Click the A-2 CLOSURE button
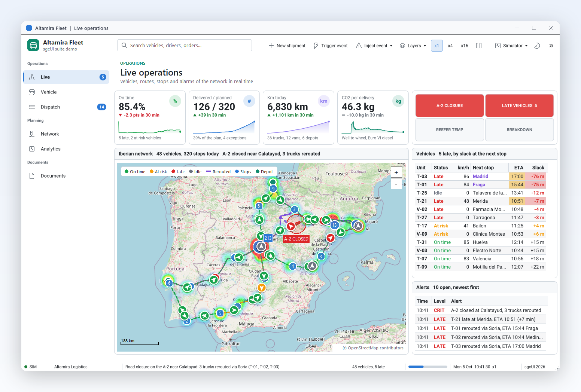Image resolution: width=581 pixels, height=392 pixels. click(x=450, y=105)
